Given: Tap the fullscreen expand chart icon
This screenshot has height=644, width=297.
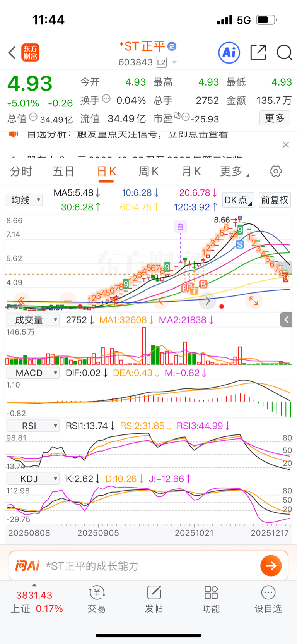Looking at the screenshot, I should click(254, 301).
